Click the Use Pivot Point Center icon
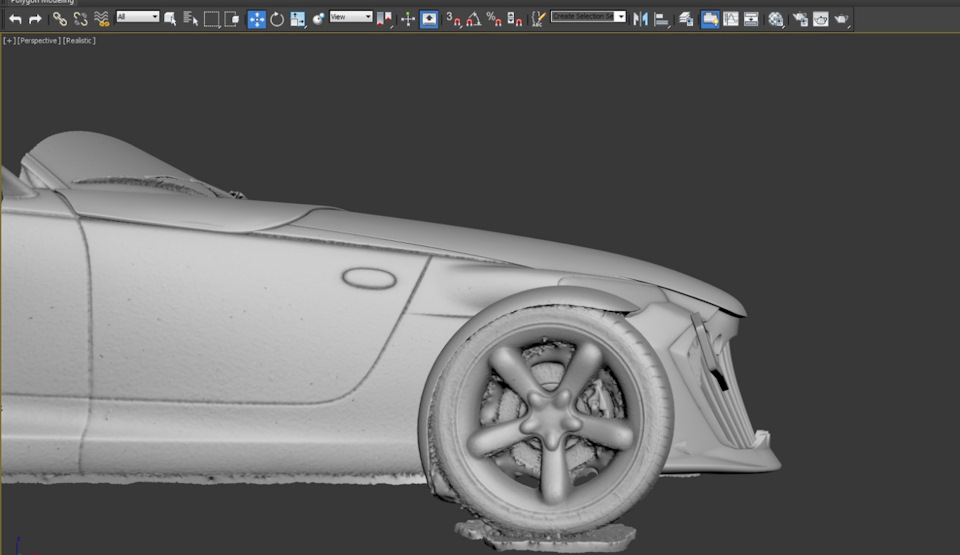This screenshot has width=960, height=555. [384, 19]
